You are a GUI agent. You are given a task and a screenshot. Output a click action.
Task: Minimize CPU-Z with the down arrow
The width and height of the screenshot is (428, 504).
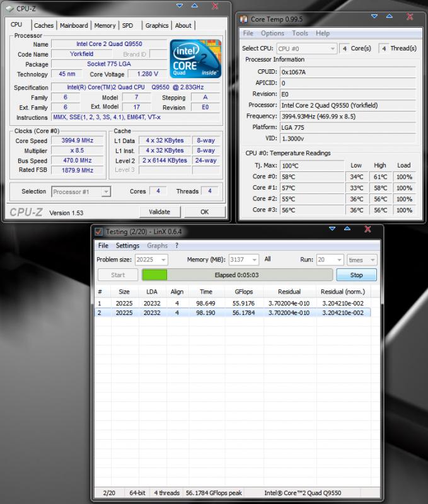180,6
